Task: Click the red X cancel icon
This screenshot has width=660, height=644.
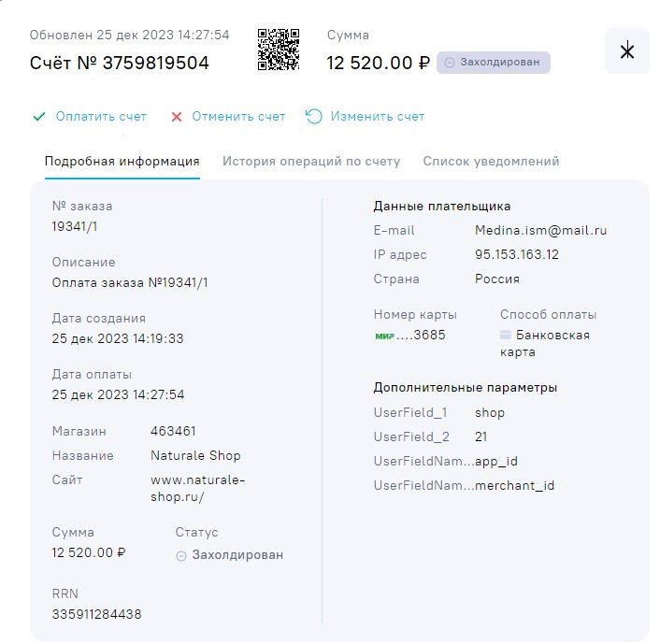Action: (177, 117)
